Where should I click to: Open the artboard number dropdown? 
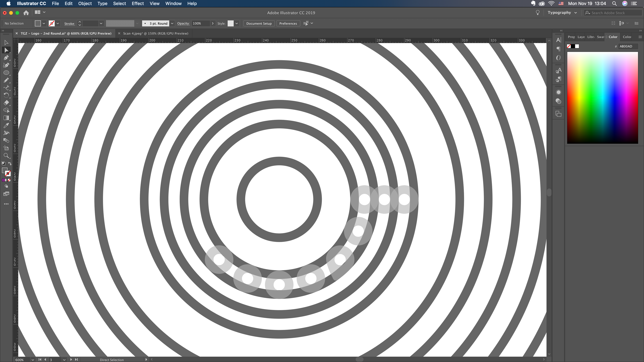pos(64,360)
